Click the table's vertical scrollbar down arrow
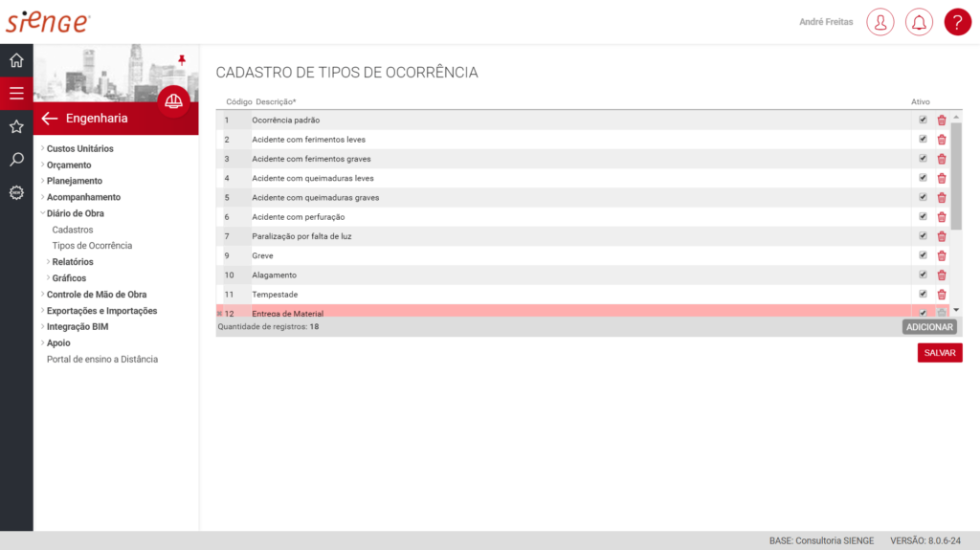This screenshot has width=980, height=550. pos(956,311)
